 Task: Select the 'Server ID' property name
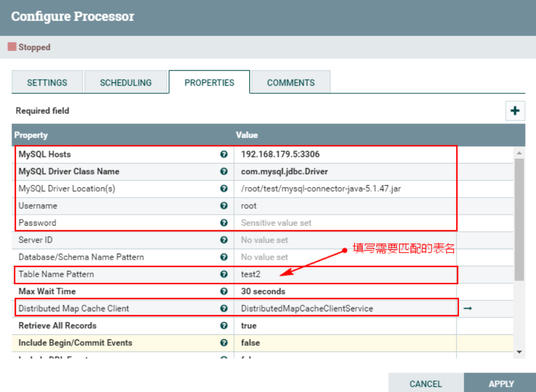pyautogui.click(x=36, y=240)
